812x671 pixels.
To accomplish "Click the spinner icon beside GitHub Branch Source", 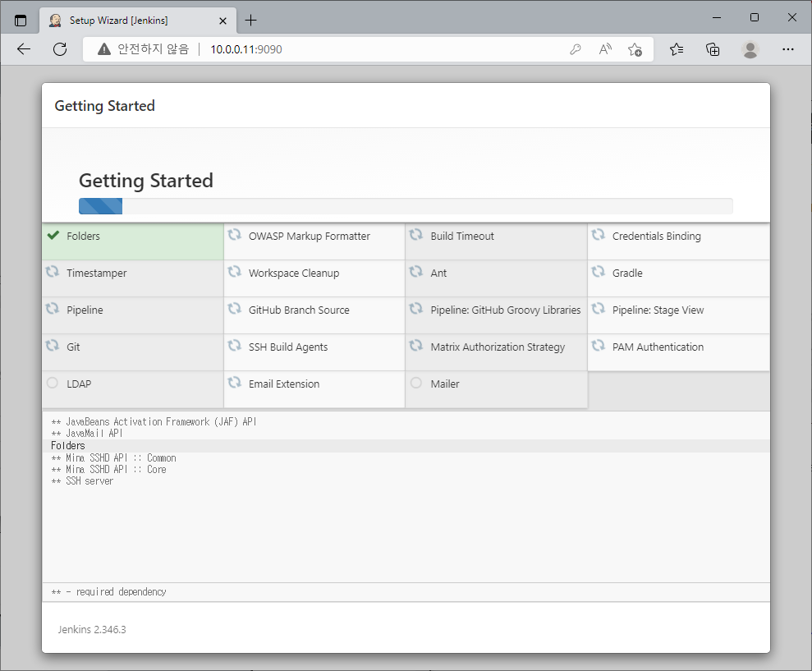I will pyautogui.click(x=235, y=309).
